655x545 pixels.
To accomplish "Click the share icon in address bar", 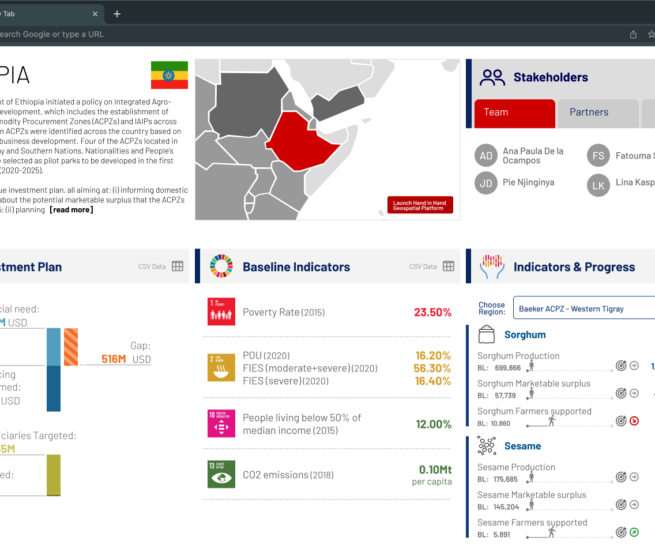I will [632, 34].
